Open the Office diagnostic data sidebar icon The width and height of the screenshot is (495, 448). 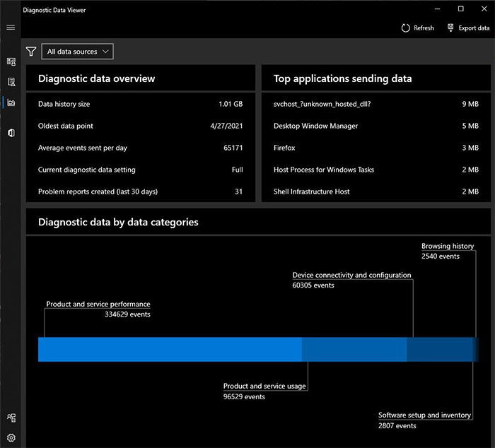coord(11,133)
